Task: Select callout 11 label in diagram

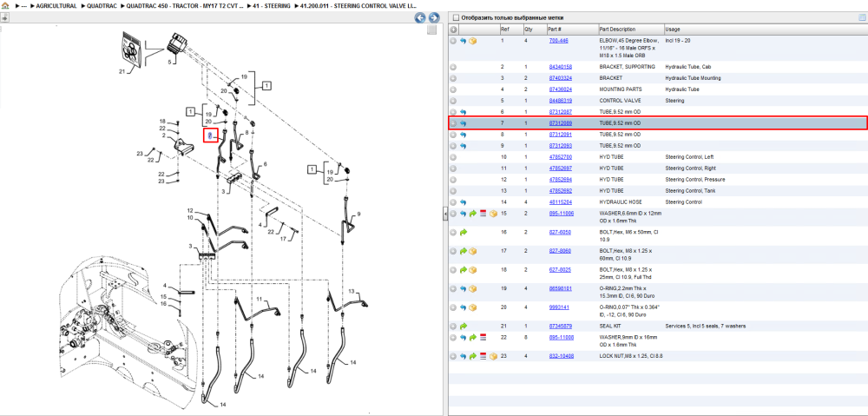Action: [x=259, y=299]
